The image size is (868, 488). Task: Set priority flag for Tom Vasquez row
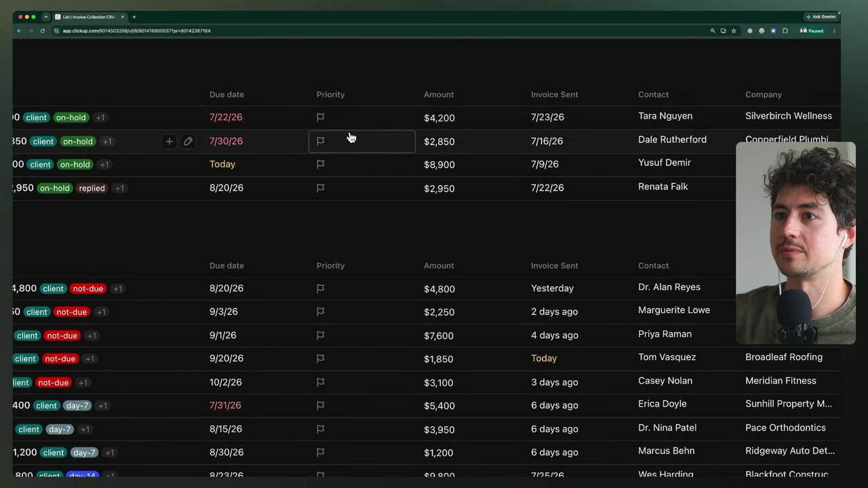[x=321, y=359]
